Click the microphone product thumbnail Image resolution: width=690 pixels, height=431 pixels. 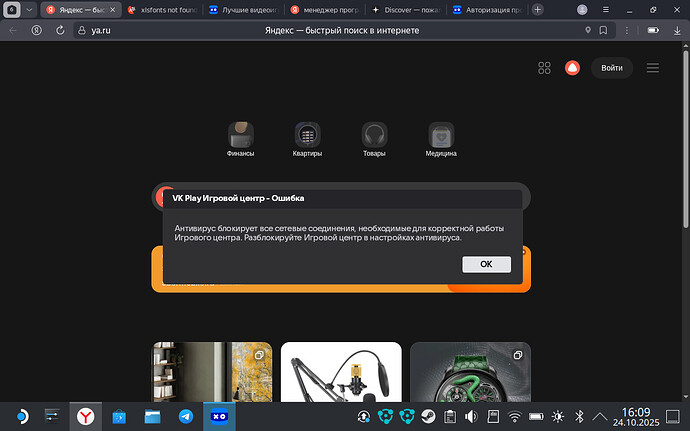[x=341, y=386]
